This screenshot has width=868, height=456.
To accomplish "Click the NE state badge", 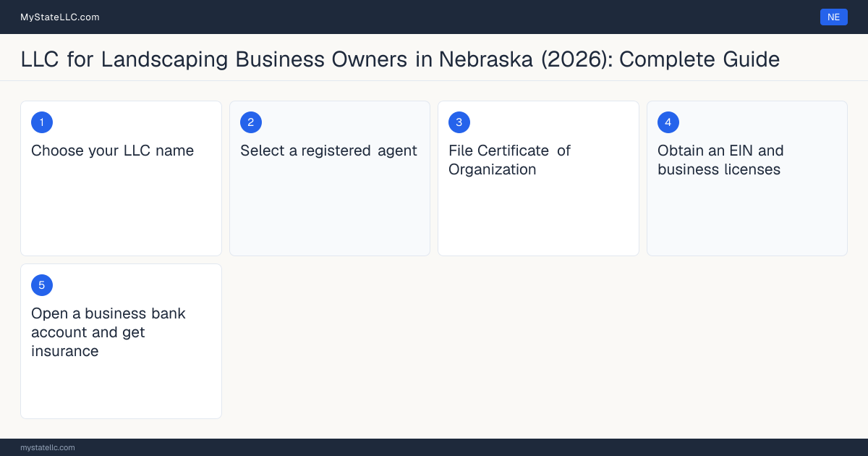I will point(834,17).
